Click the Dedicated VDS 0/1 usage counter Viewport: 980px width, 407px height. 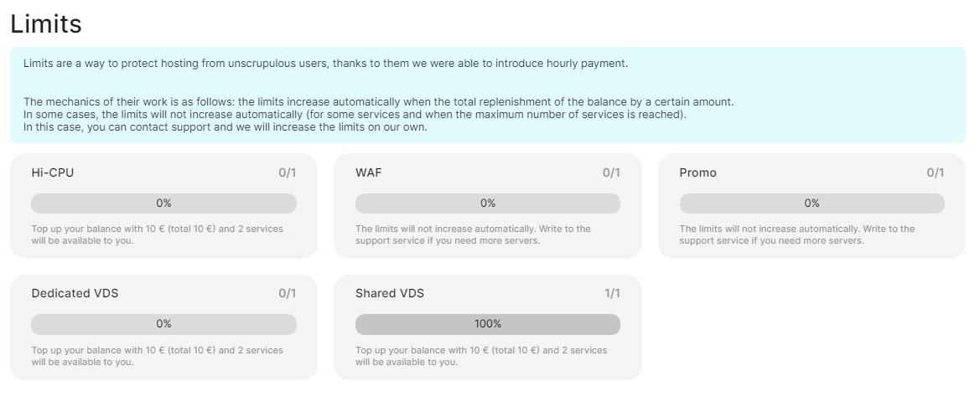(x=288, y=294)
